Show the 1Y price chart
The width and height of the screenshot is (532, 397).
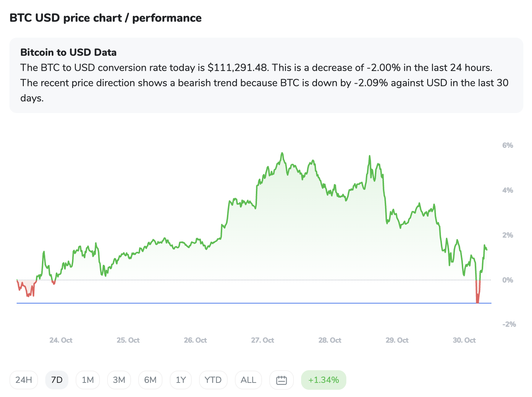coord(181,380)
